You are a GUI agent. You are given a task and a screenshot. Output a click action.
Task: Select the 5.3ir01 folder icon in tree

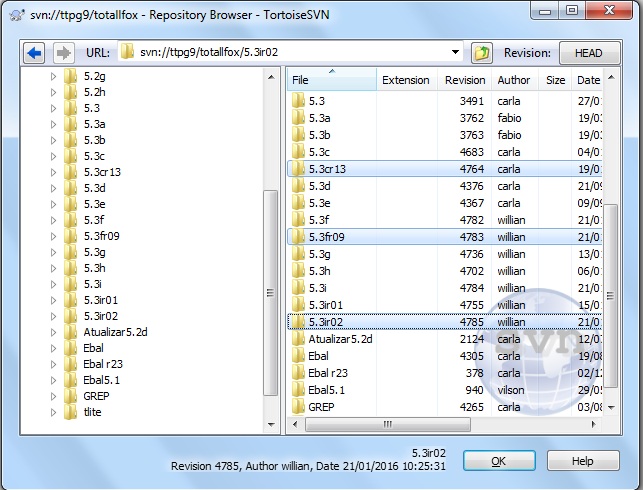[x=71, y=300]
